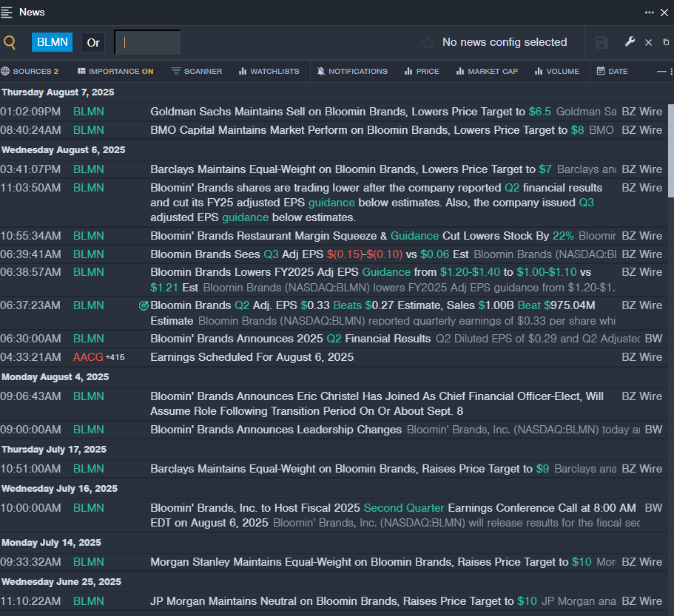
Task: Focus the ticker search input field
Action: click(x=147, y=43)
